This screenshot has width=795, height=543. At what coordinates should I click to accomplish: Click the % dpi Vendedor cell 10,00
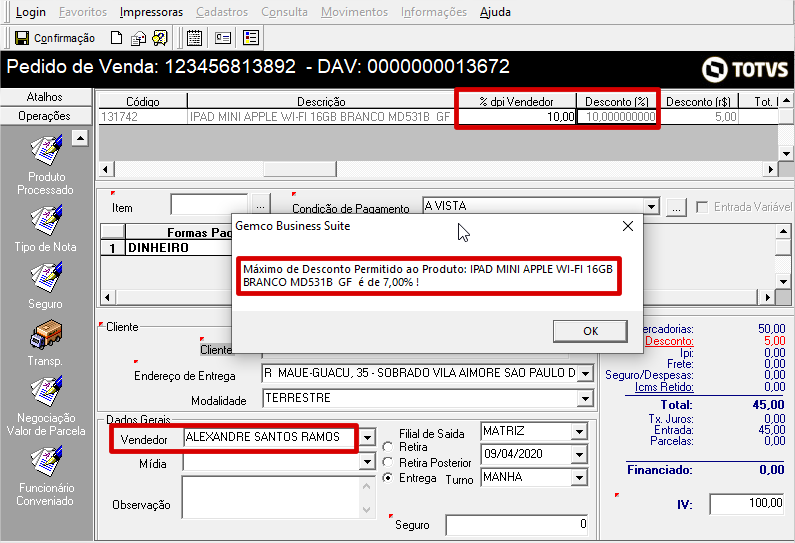(517, 117)
